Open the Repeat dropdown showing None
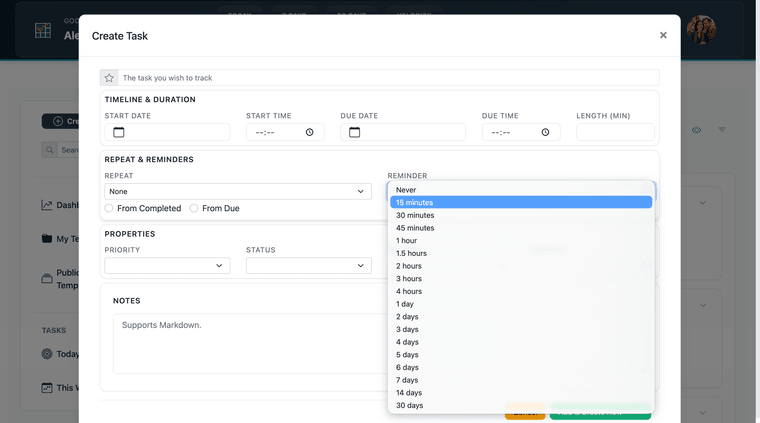The height and width of the screenshot is (423, 760). click(x=238, y=191)
